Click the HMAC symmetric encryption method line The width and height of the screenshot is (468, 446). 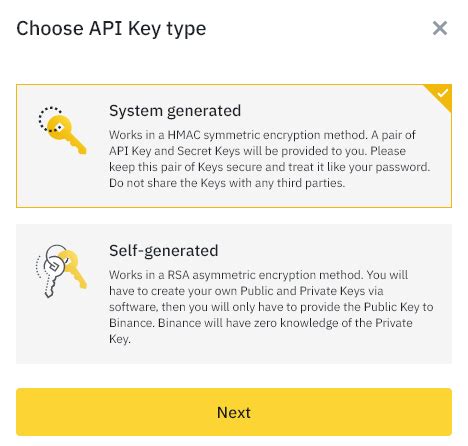262,135
